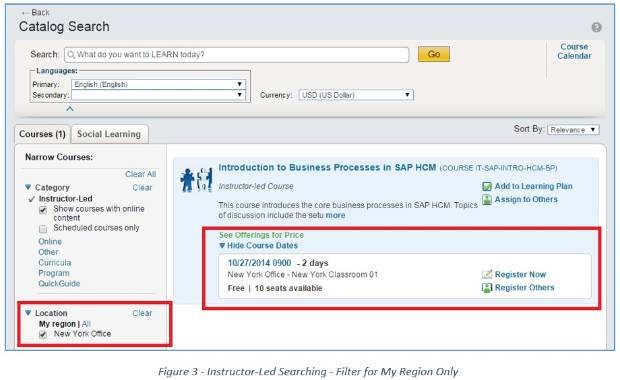Click Assign to Others link
620x380 pixels.
click(x=526, y=199)
